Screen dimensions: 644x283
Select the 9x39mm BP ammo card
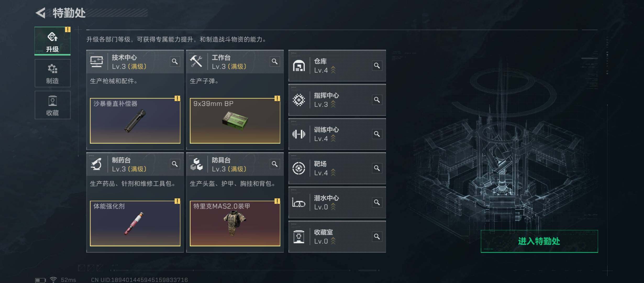click(x=235, y=121)
